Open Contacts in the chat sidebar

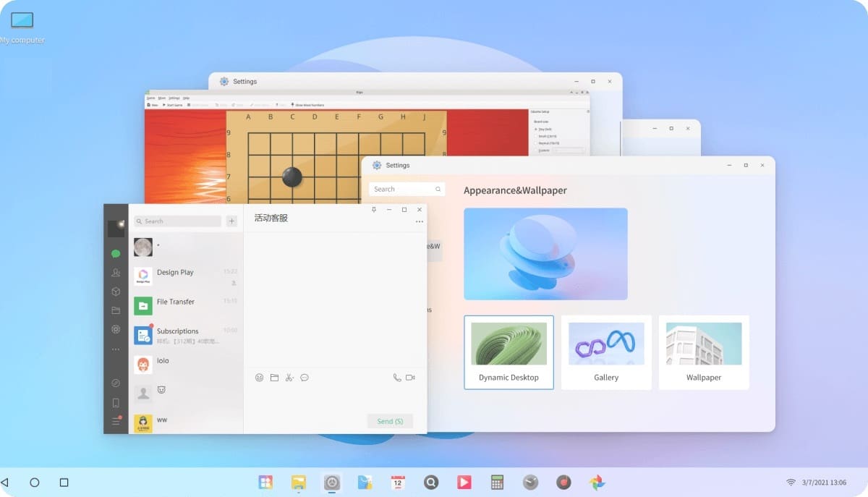(x=116, y=273)
